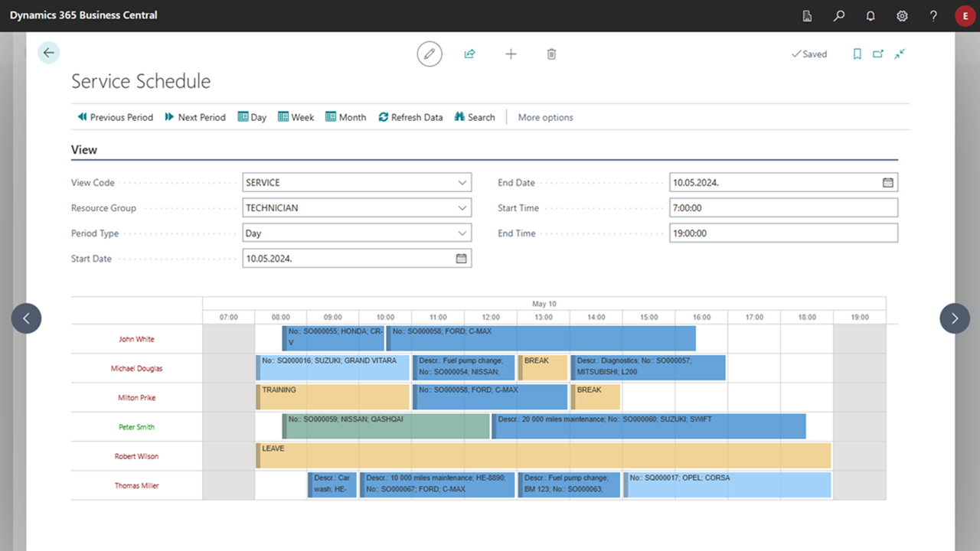This screenshot has height=551, width=980.
Task: Select SO000059 NISSAN QASHQAI booking
Action: pos(386,426)
